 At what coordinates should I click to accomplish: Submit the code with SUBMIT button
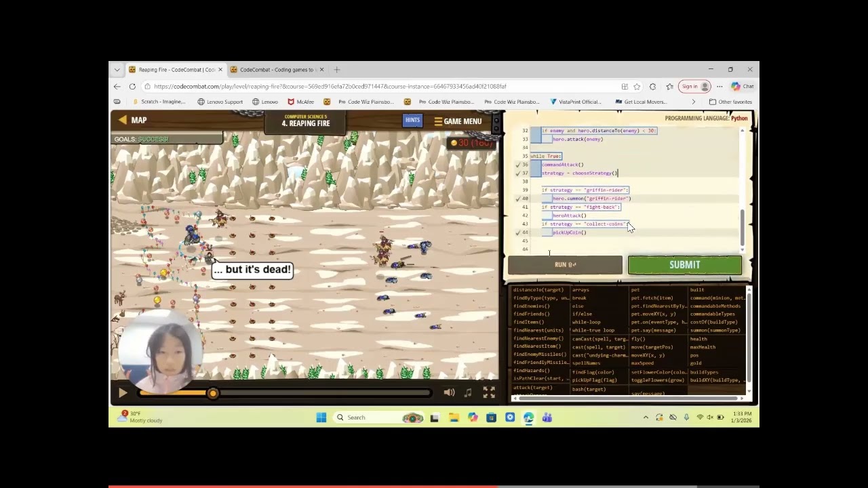pyautogui.click(x=684, y=265)
